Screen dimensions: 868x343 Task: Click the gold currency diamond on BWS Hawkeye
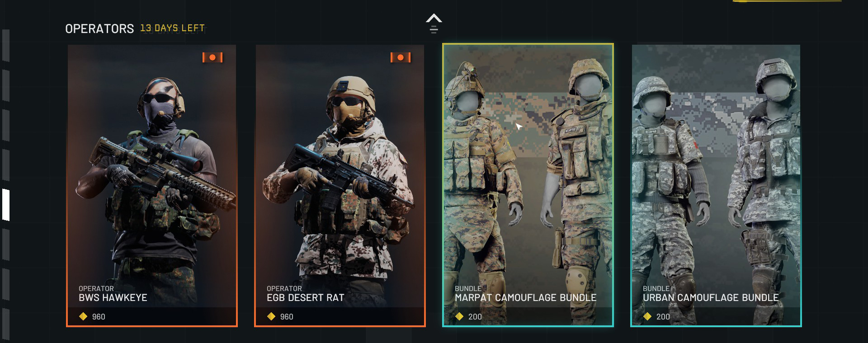83,316
